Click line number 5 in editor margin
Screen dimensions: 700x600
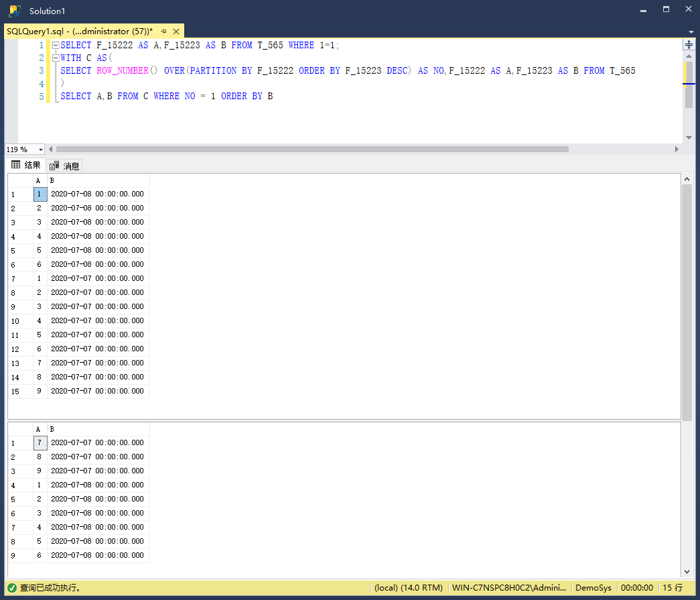coord(41,97)
